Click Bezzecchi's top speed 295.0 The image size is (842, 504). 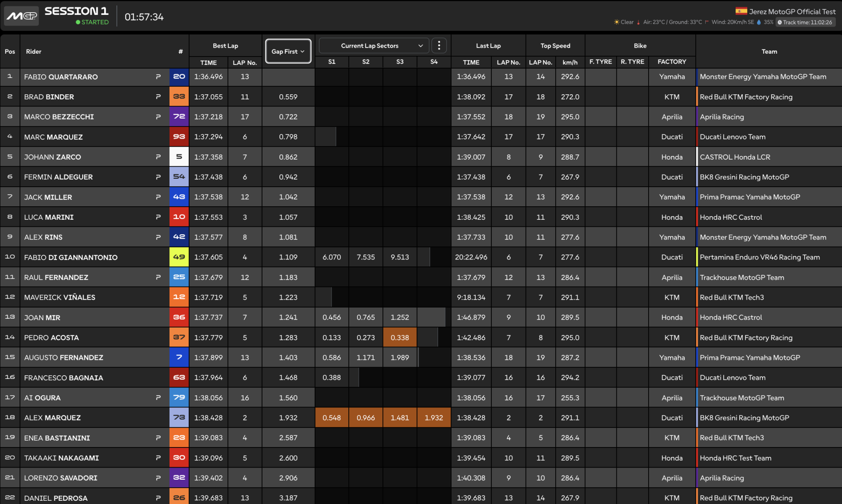point(570,117)
